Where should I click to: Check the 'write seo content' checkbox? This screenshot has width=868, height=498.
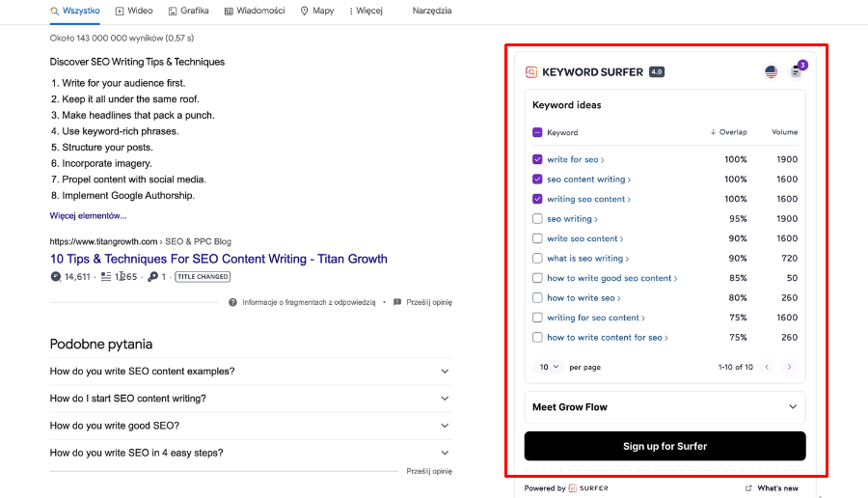(x=537, y=238)
